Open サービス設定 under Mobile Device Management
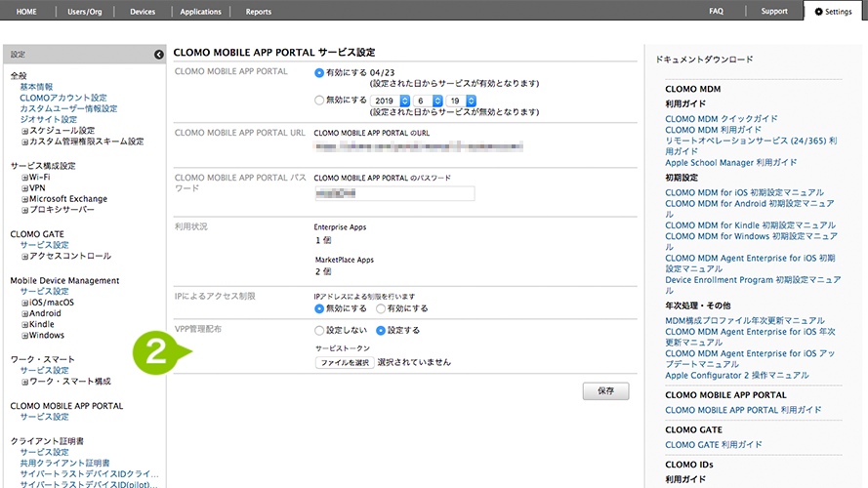The image size is (868, 488). click(x=44, y=291)
